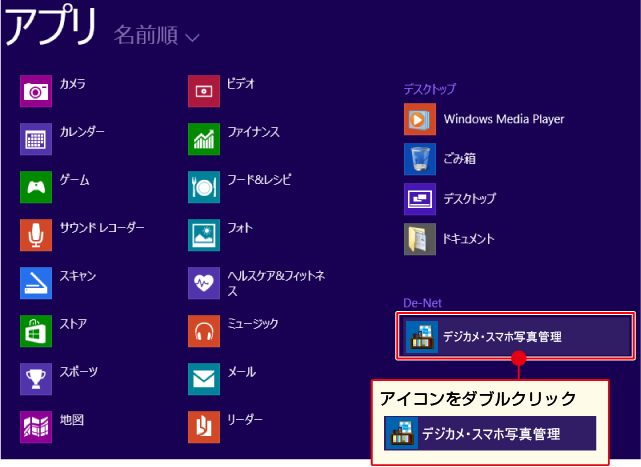Click the Windows Media Player label
This screenshot has height=467, width=641.
[504, 119]
